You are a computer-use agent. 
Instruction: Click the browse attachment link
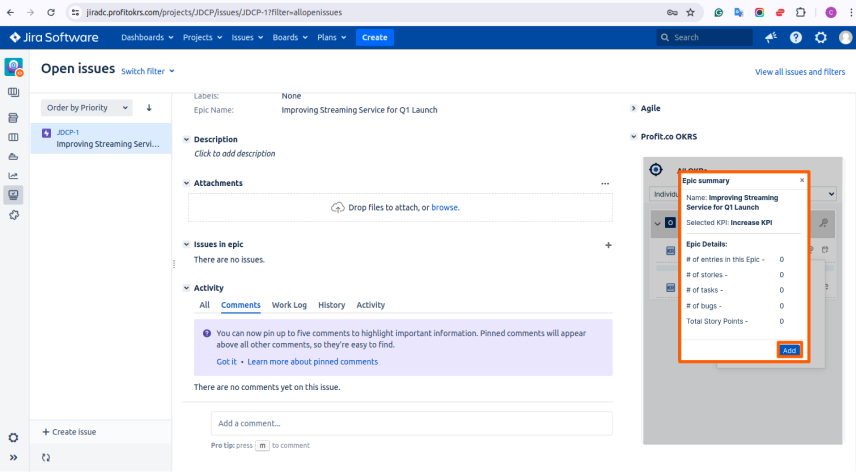(x=445, y=207)
